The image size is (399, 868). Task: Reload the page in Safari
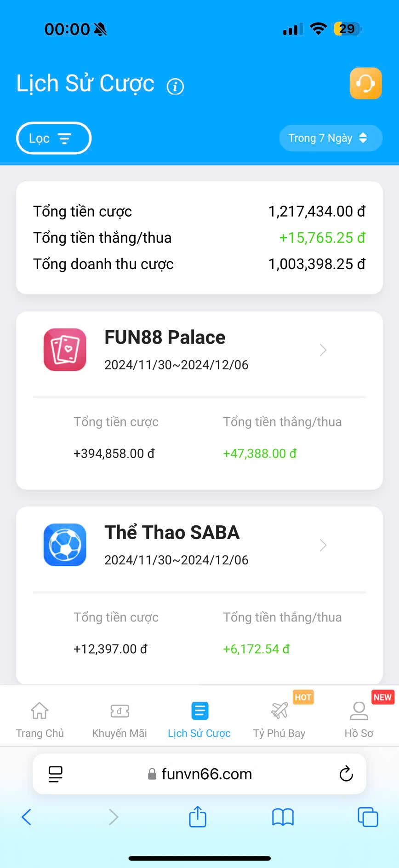click(x=346, y=774)
